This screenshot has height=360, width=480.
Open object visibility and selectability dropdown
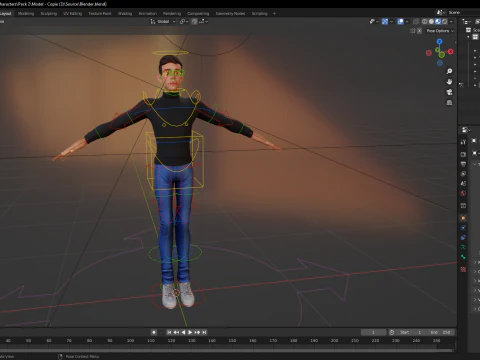(x=374, y=22)
